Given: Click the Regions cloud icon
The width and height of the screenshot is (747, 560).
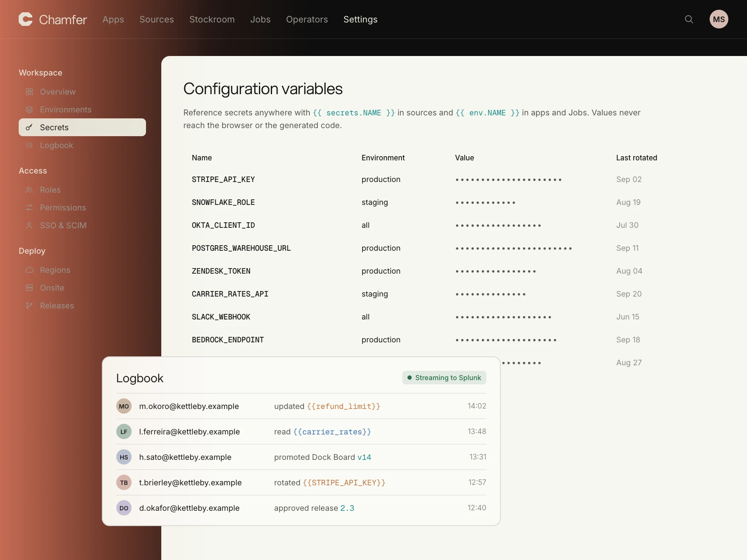Looking at the screenshot, I should 29,270.
